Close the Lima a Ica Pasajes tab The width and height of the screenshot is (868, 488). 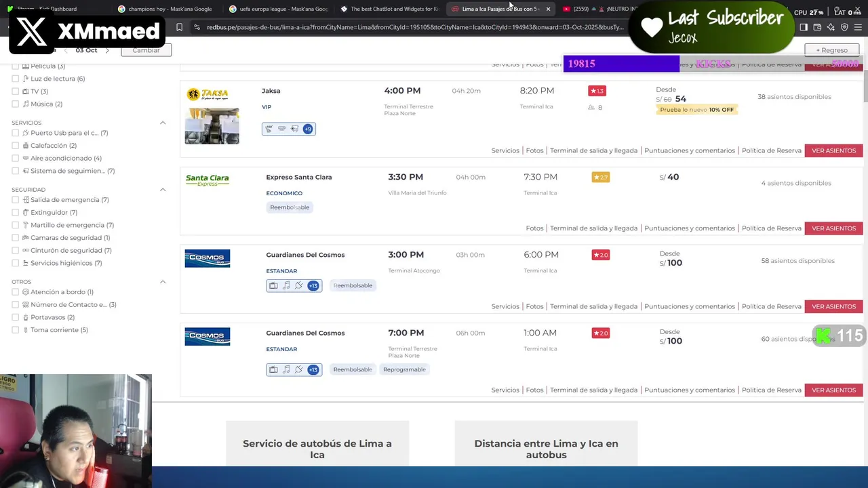click(x=548, y=9)
